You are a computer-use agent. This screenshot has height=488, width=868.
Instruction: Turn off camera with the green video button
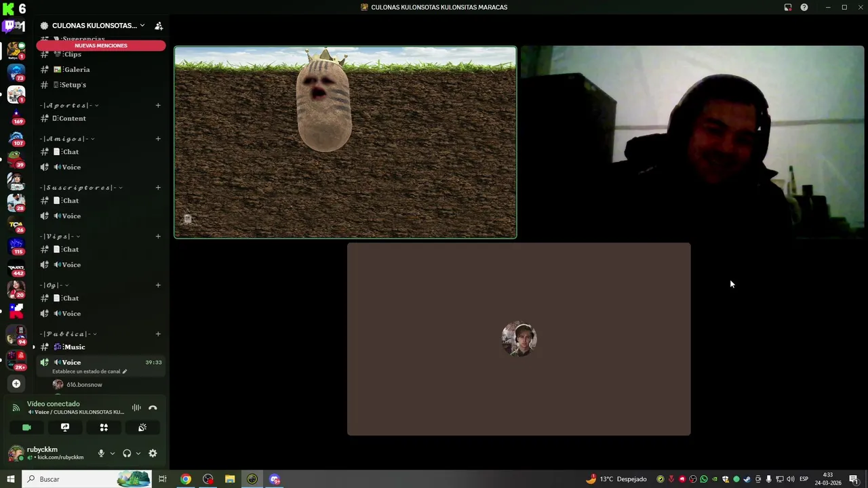[x=26, y=428]
